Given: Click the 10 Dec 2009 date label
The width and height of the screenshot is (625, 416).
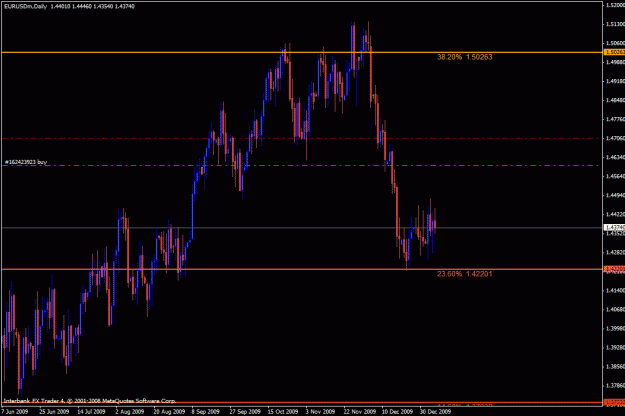Looking at the screenshot, I should (397, 411).
